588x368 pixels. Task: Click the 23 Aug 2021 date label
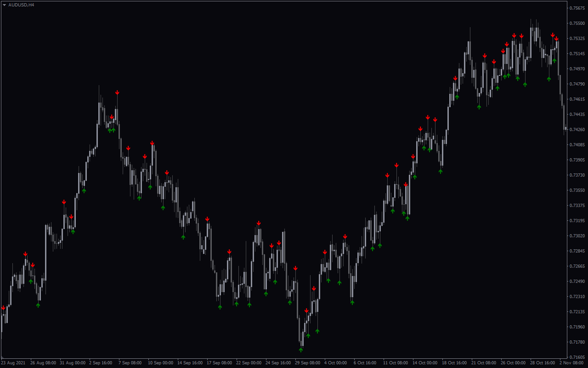tap(13, 362)
